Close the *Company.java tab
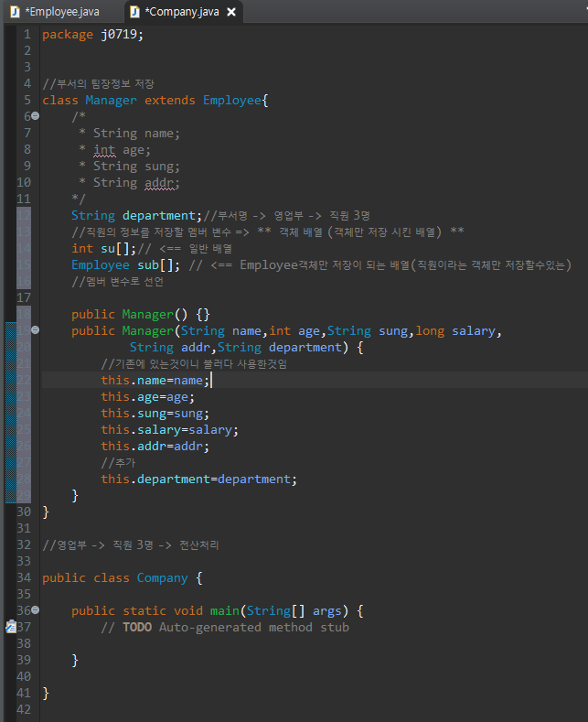The width and height of the screenshot is (588, 722). (x=231, y=12)
